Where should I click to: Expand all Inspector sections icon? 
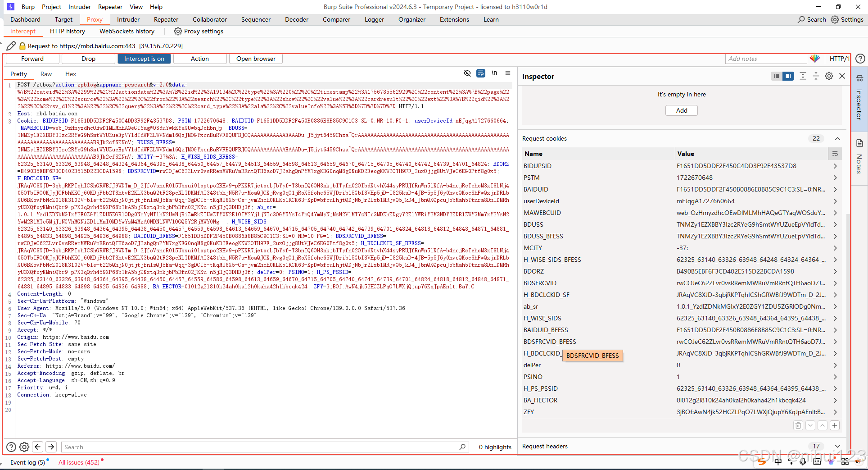pos(803,76)
